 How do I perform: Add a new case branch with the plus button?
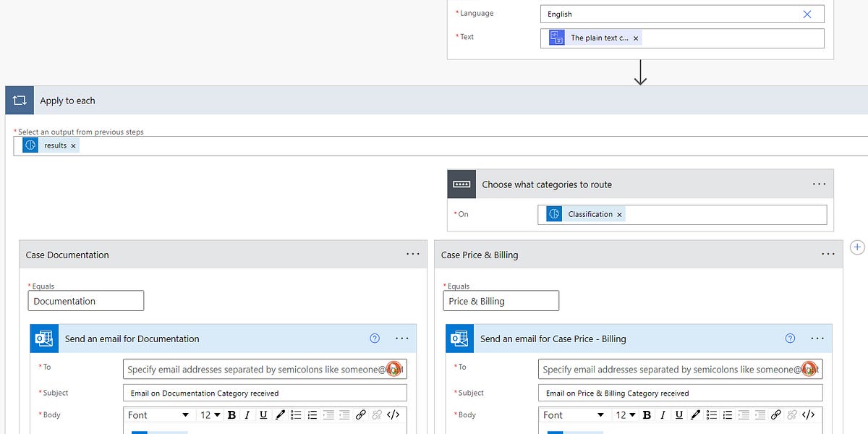pyautogui.click(x=857, y=247)
